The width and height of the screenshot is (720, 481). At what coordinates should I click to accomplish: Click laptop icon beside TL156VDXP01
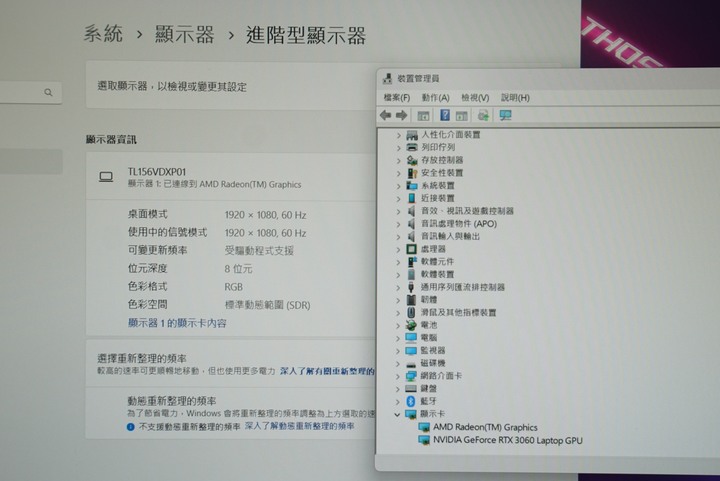click(106, 177)
